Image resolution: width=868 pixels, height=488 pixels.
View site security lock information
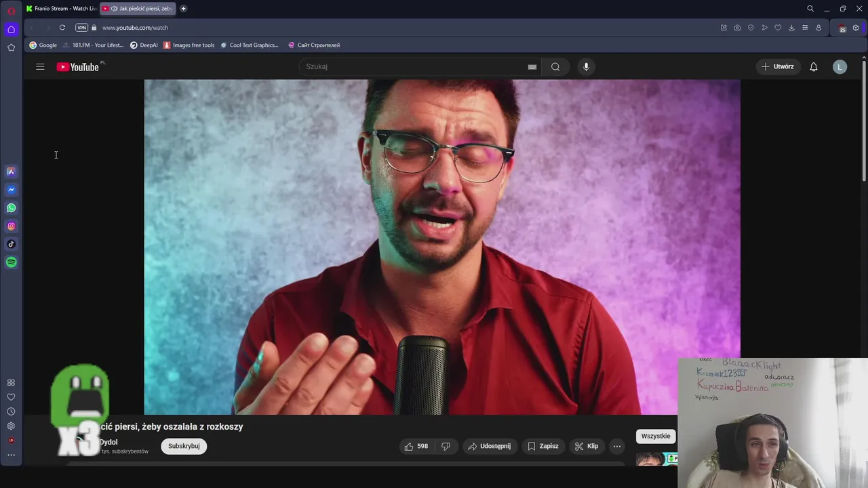pyautogui.click(x=94, y=28)
